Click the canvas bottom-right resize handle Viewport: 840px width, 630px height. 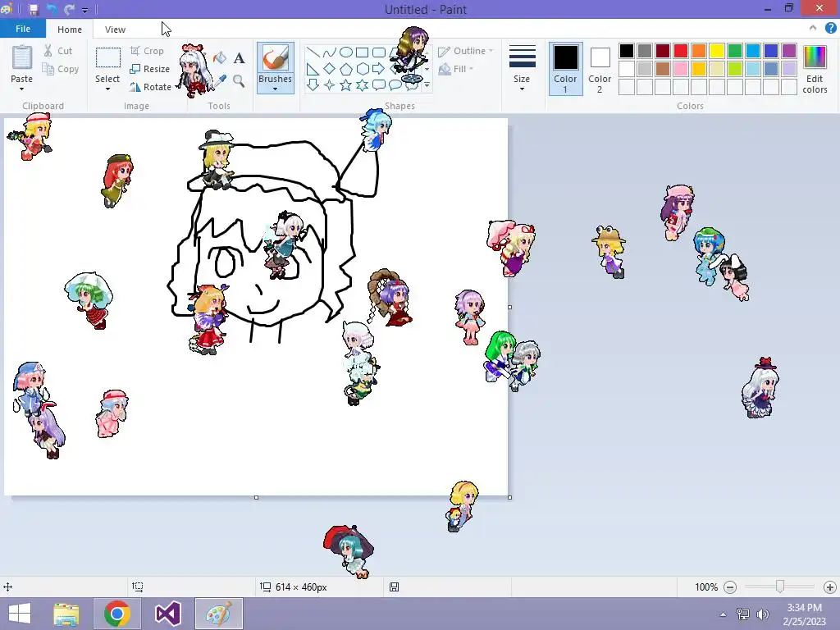pos(509,497)
